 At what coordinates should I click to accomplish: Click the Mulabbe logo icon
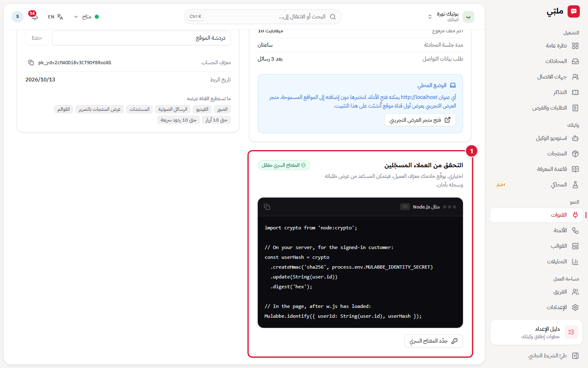click(x=574, y=11)
